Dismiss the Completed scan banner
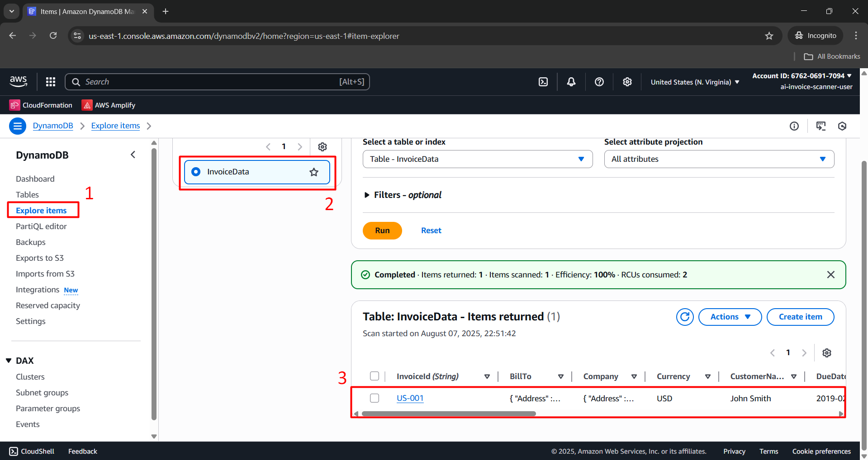The image size is (868, 460). tap(831, 275)
